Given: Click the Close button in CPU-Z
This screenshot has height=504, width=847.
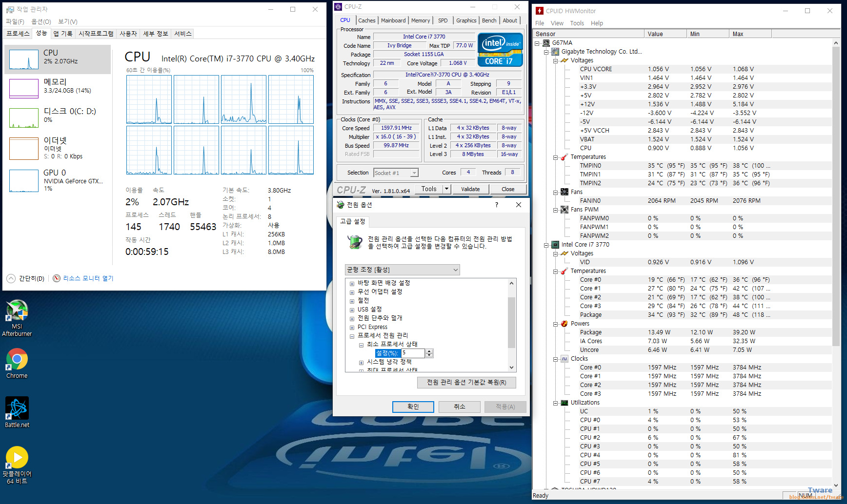Looking at the screenshot, I should [508, 189].
